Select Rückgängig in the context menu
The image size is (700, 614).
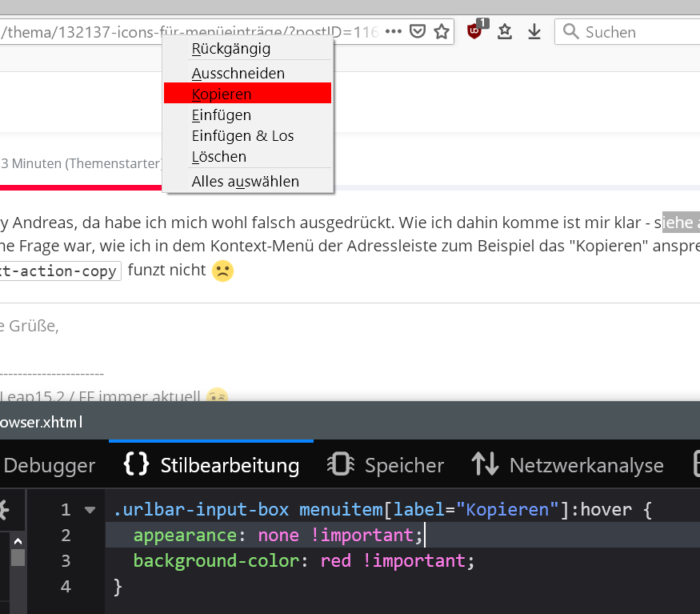(231, 49)
